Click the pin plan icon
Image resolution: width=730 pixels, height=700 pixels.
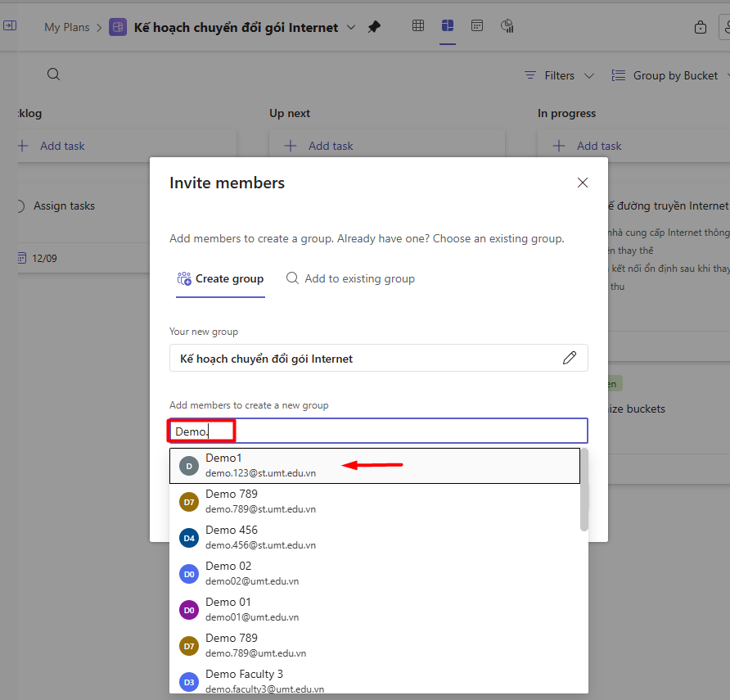(374, 27)
